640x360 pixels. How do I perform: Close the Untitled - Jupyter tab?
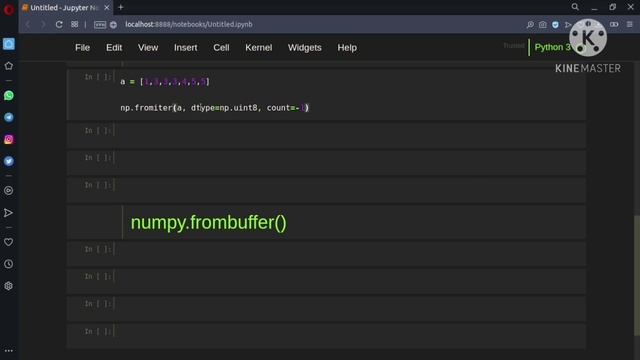[107, 8]
